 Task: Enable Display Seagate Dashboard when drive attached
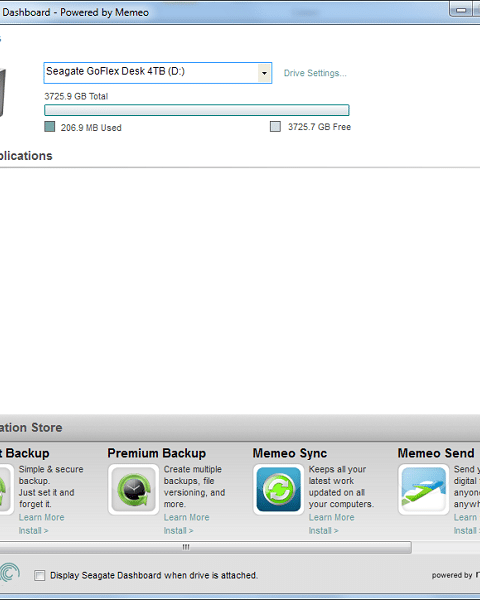pos(39,576)
